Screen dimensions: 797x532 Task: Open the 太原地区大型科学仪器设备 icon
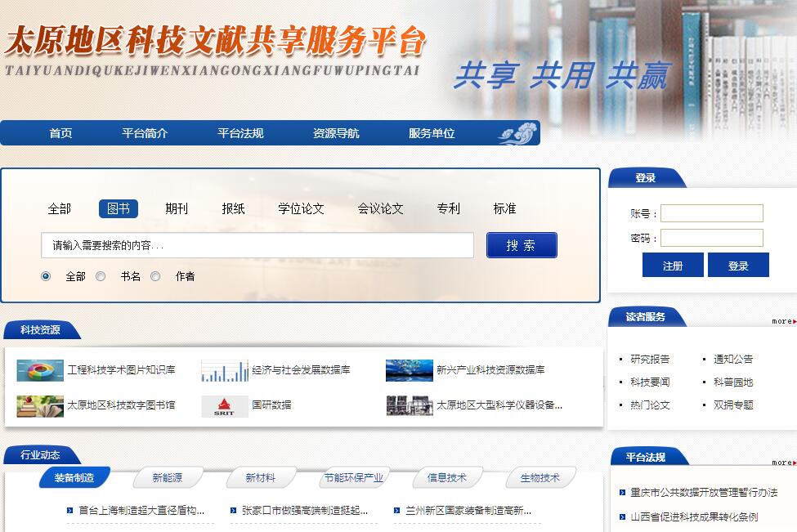point(409,406)
